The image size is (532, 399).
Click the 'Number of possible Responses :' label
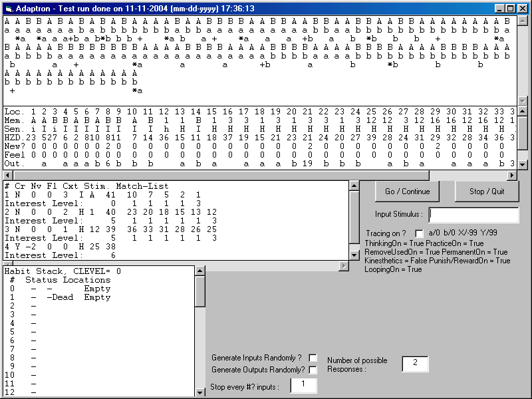tap(357, 364)
